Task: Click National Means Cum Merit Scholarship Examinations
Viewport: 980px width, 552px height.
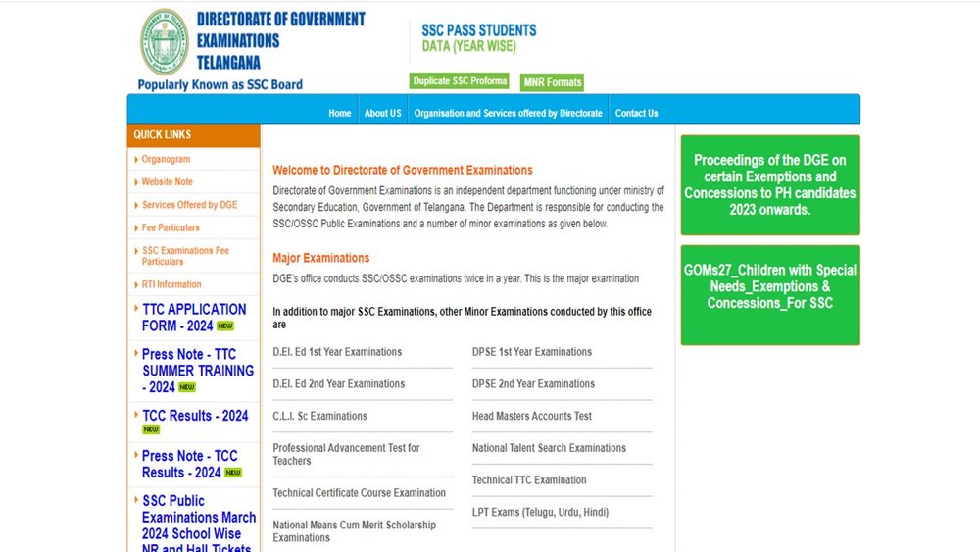Action: point(354,531)
